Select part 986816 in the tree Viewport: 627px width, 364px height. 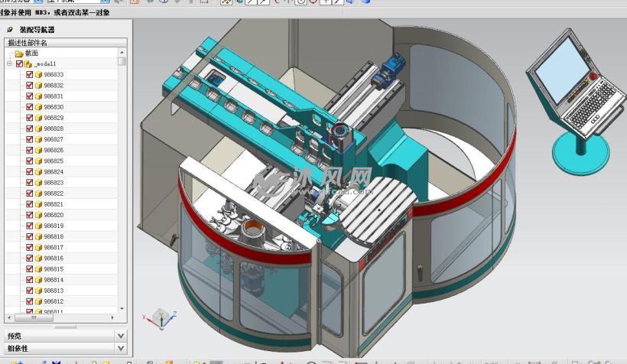pyautogui.click(x=54, y=258)
